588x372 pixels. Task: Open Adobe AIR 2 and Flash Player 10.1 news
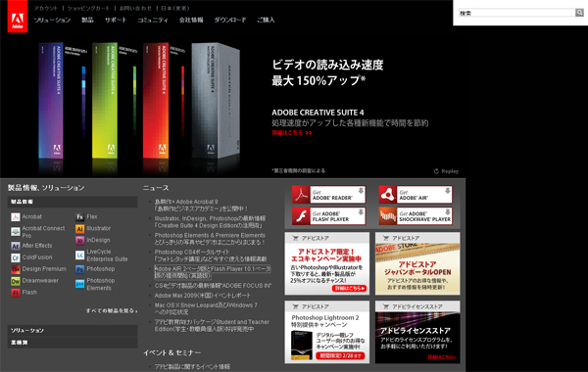(x=213, y=272)
